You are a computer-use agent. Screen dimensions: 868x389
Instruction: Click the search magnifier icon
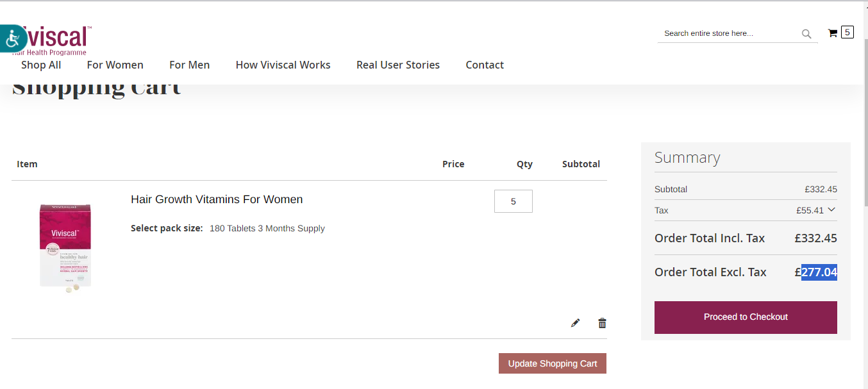click(x=806, y=34)
